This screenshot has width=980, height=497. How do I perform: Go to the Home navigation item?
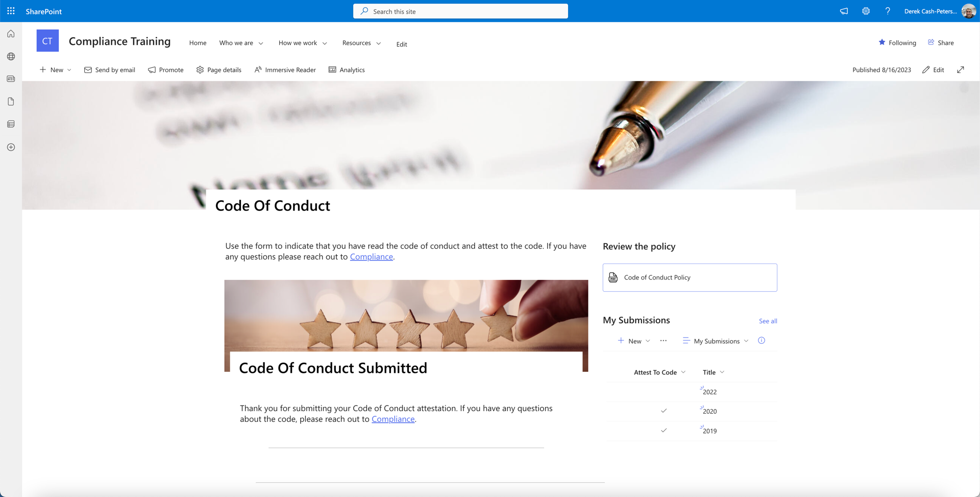tap(198, 43)
